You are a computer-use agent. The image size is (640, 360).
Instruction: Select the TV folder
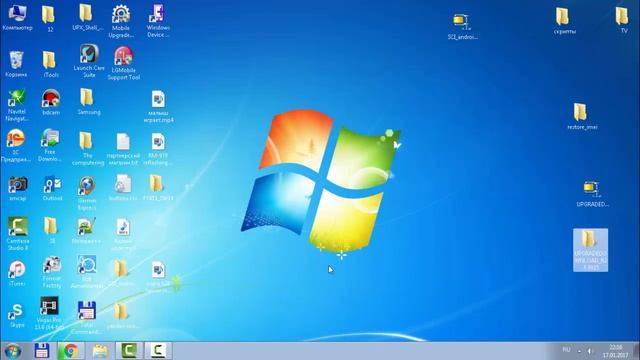click(x=622, y=20)
